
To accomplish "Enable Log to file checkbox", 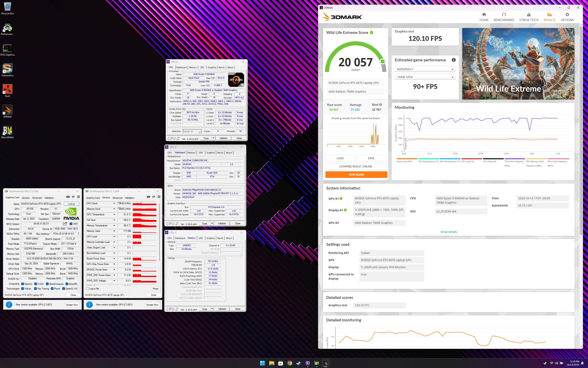I will click(88, 289).
